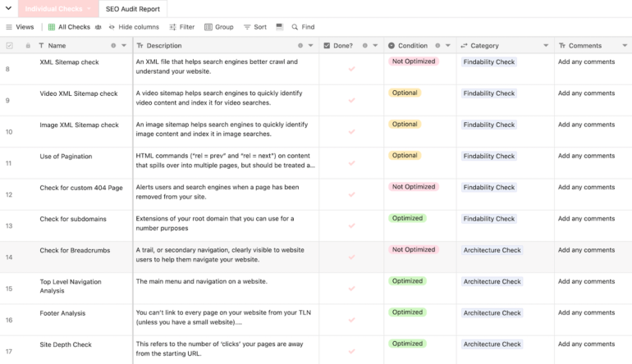This screenshot has width=632, height=364.
Task: Toggle Done for Image XML Sitemap check
Action: tap(351, 132)
